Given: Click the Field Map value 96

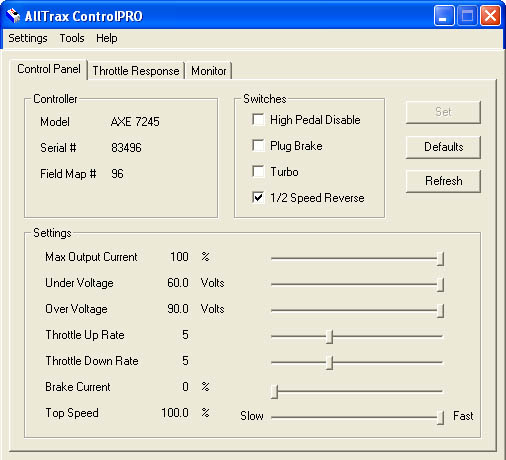Looking at the screenshot, I should 117,174.
